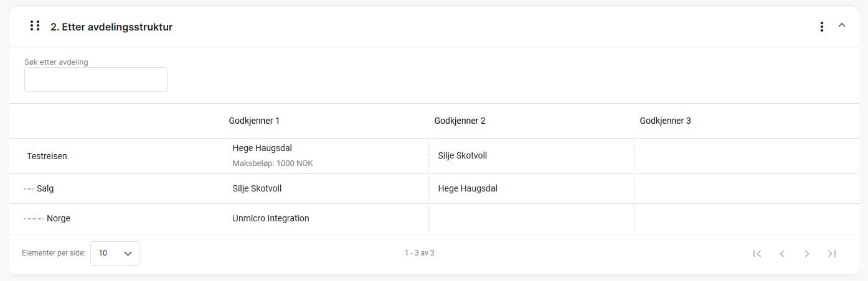Go to the next page
This screenshot has width=868, height=281.
point(807,254)
